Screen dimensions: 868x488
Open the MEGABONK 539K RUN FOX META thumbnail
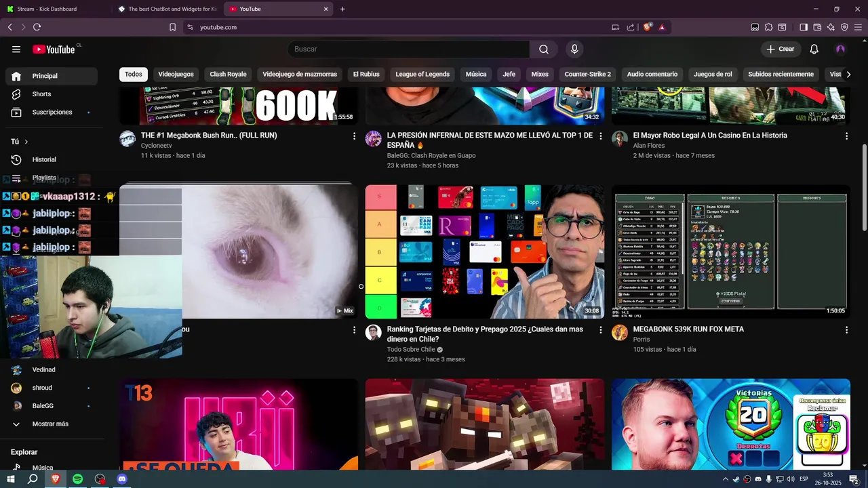[730, 251]
